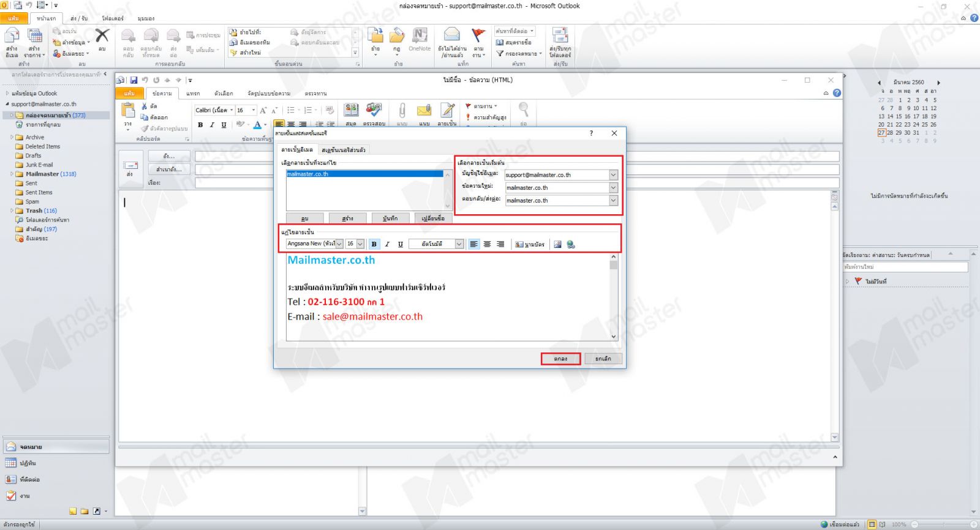Click the เปลี่ยนชื่อ (rename) signature button
The width and height of the screenshot is (980, 530).
click(x=433, y=218)
